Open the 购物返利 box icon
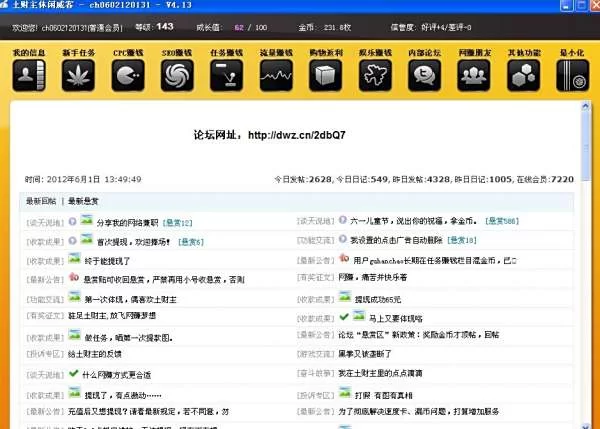This screenshot has width=600, height=429. [x=324, y=73]
